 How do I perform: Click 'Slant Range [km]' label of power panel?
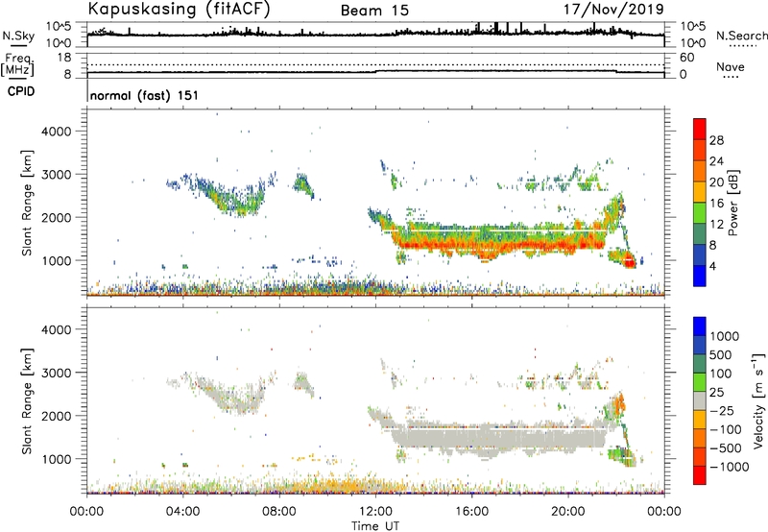click(x=27, y=203)
